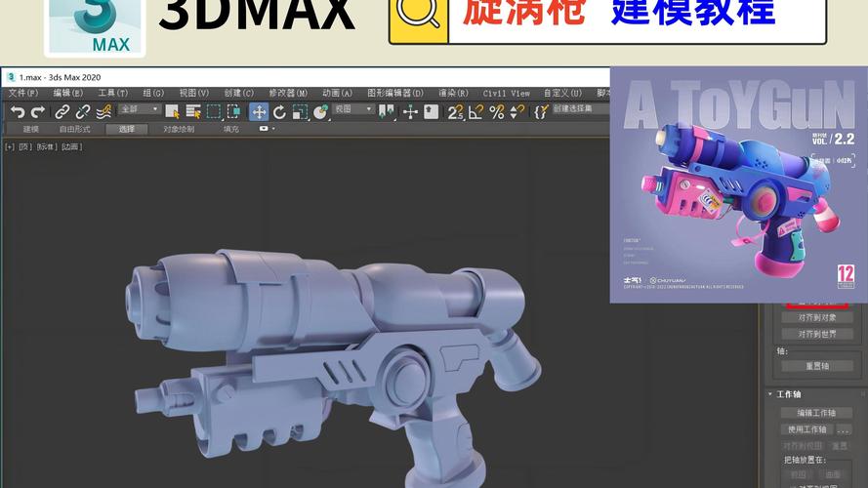Click the viewport [+] menu label
The image size is (868, 488).
(10, 146)
